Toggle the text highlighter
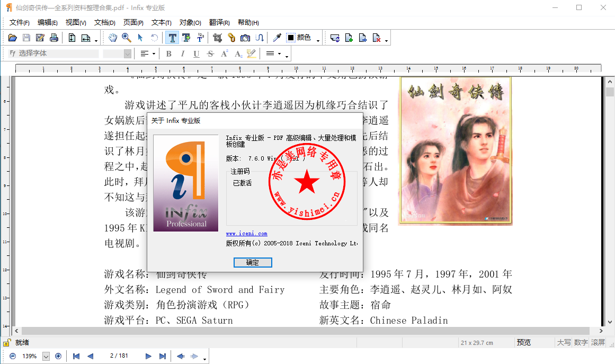Screen dimensions: 615x364 coord(252,54)
